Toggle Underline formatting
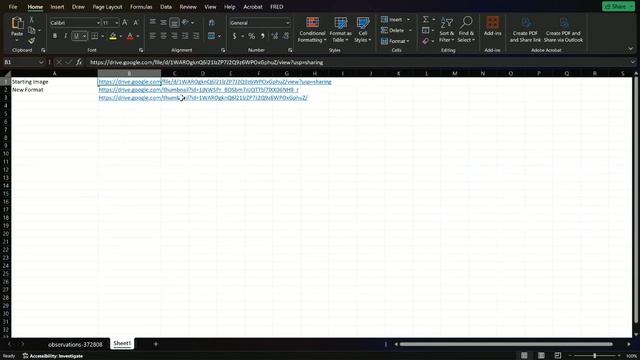The image size is (640, 360). (x=76, y=36)
